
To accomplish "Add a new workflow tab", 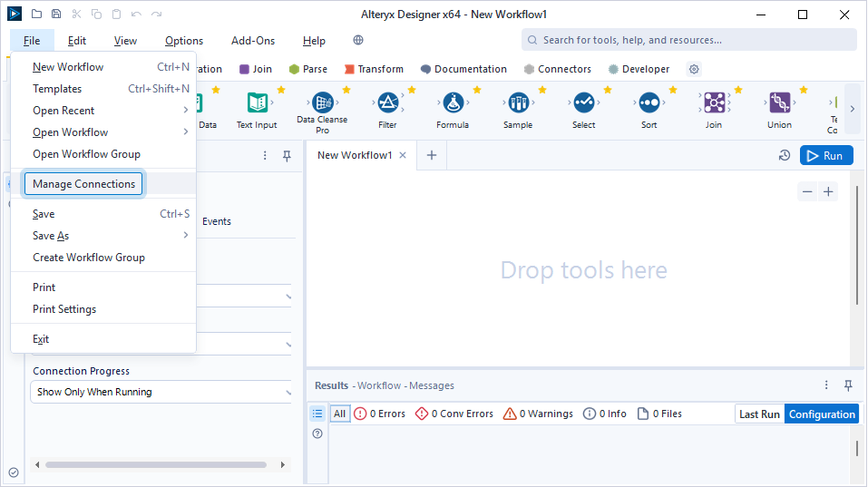I will (432, 155).
